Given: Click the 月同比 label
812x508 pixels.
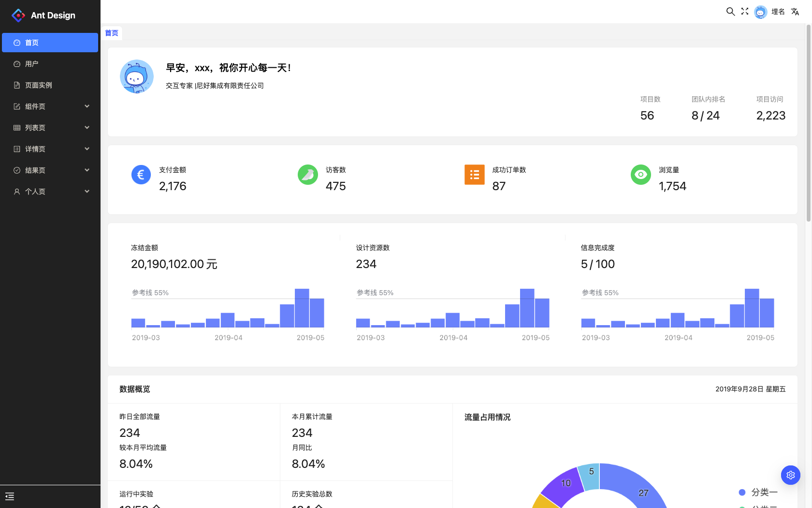Looking at the screenshot, I should tap(302, 448).
